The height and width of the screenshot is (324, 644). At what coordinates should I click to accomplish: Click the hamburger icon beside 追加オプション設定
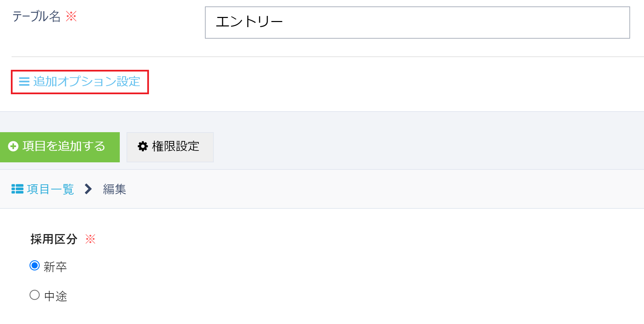tap(24, 82)
